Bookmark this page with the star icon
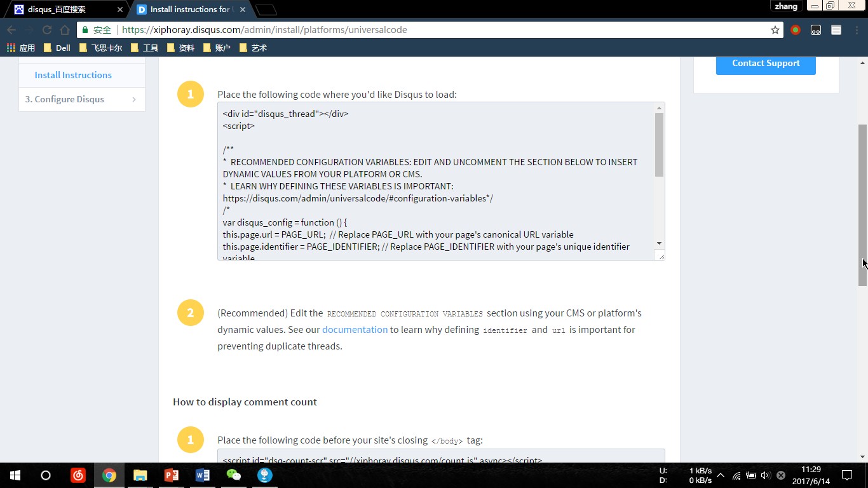The image size is (868, 488). point(775,30)
